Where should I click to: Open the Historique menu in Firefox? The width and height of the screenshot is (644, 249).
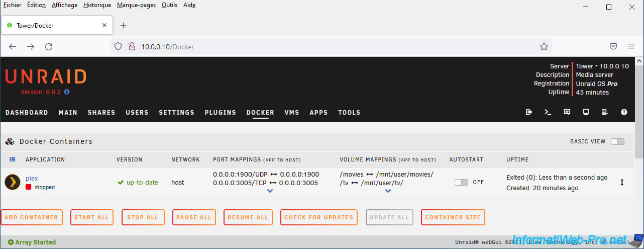[x=97, y=5]
